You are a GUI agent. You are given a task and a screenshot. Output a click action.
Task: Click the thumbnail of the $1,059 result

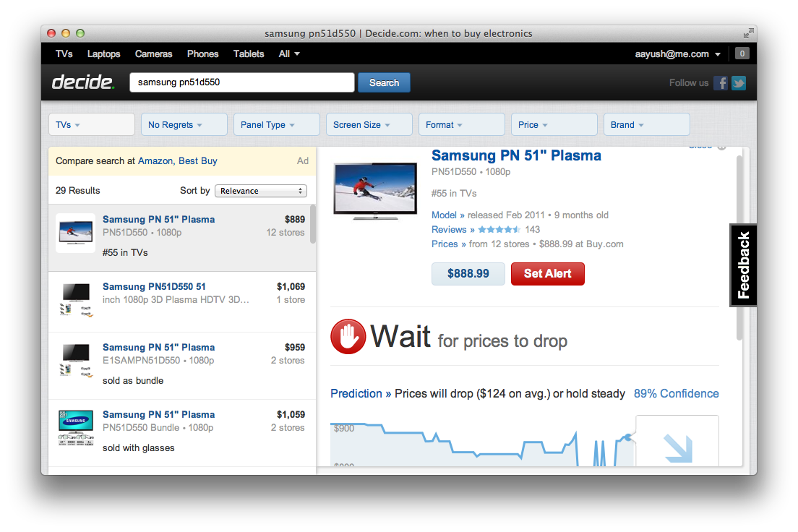coord(76,428)
